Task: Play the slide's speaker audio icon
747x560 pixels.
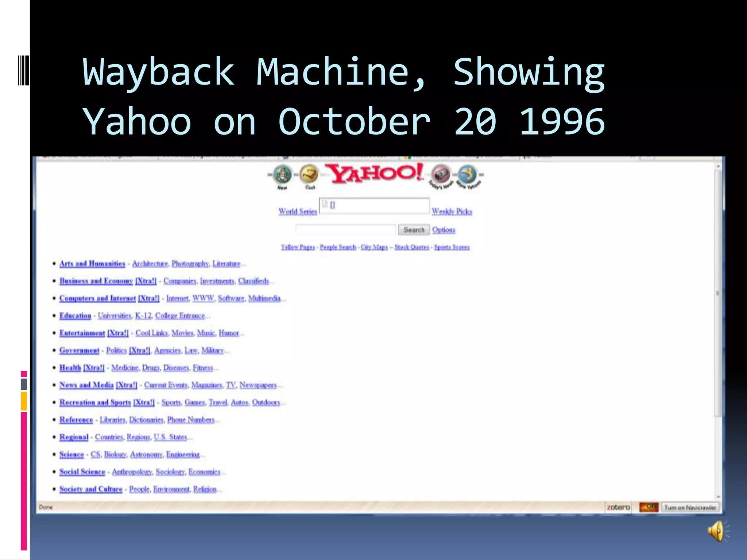Action: coord(718,531)
